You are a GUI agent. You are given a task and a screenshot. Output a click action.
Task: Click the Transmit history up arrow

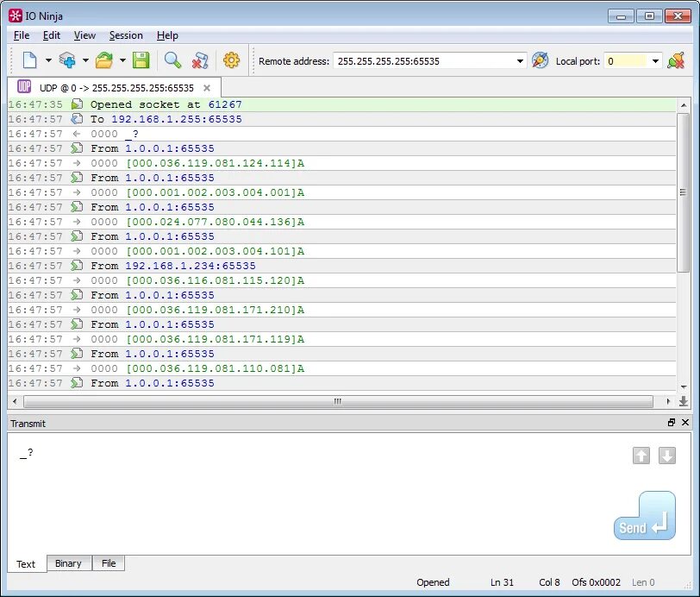point(641,456)
